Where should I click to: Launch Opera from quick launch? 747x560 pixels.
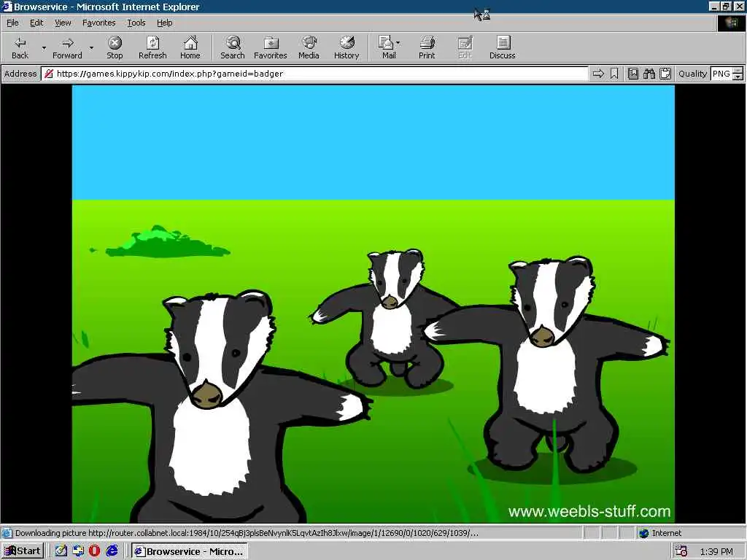point(94,551)
